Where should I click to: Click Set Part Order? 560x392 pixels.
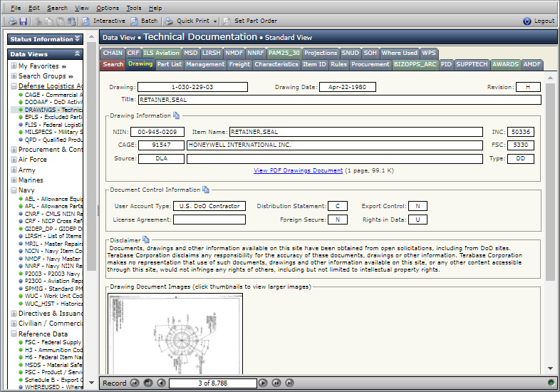(250, 21)
